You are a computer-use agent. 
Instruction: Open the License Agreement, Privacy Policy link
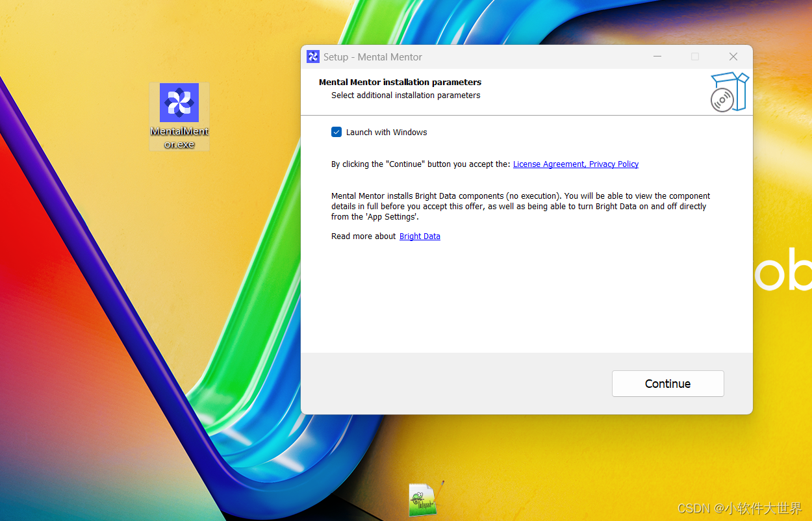pyautogui.click(x=576, y=164)
